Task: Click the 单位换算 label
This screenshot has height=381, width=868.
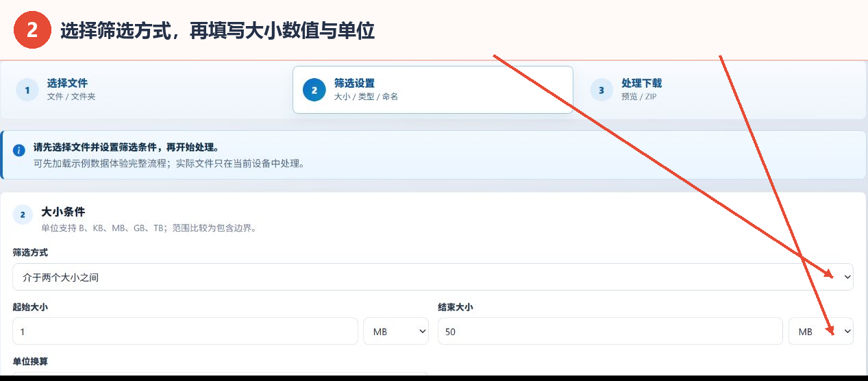Action: click(x=30, y=361)
